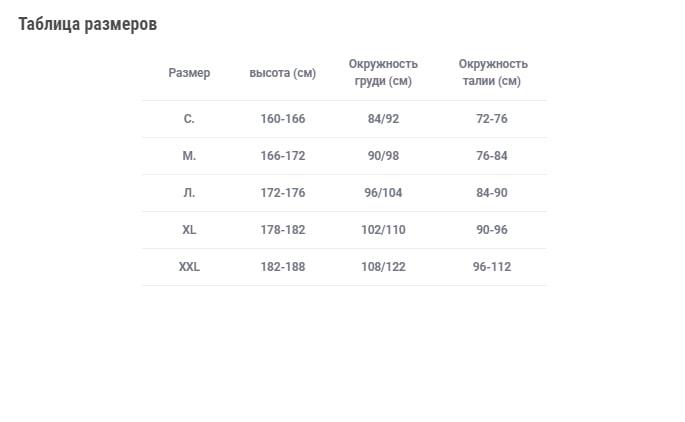Click the Таблица размеров heading
The width and height of the screenshot is (685, 422).
click(x=87, y=24)
